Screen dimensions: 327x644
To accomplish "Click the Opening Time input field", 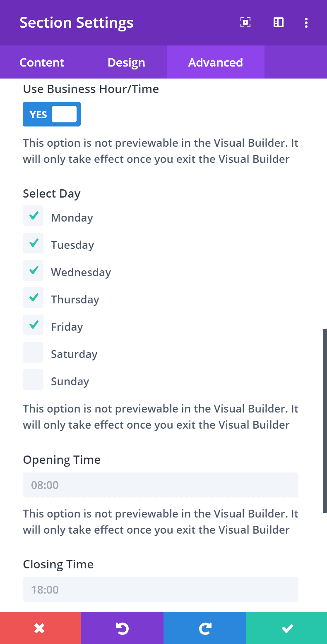I will [x=161, y=485].
